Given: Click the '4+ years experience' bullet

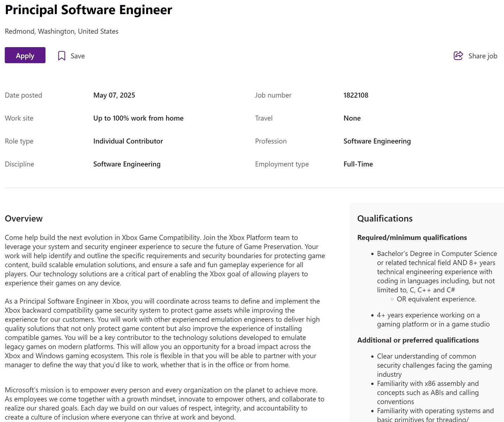Looking at the screenshot, I should click(433, 320).
